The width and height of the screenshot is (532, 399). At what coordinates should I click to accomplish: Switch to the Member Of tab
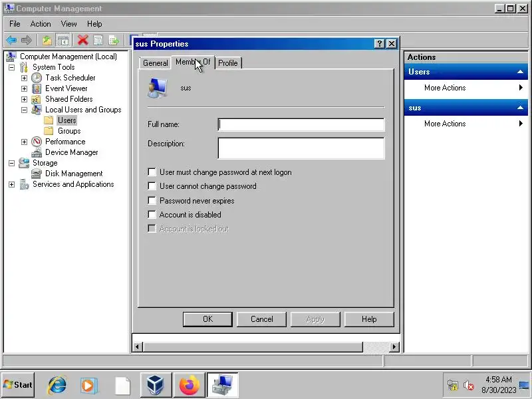[193, 62]
